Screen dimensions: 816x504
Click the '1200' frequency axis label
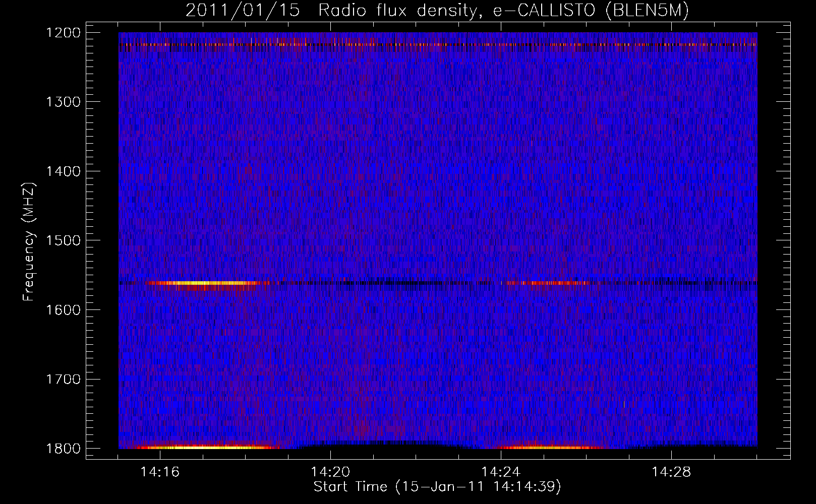(x=63, y=33)
